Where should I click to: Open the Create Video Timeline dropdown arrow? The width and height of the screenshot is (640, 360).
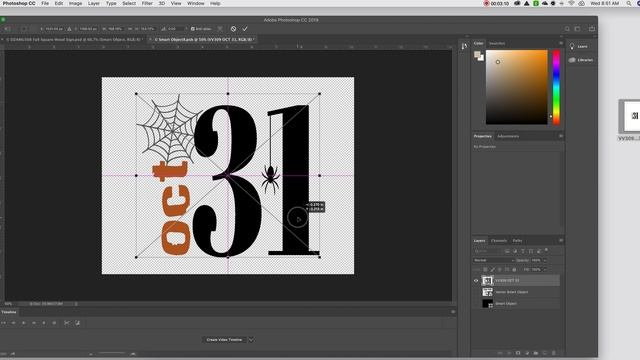251,340
